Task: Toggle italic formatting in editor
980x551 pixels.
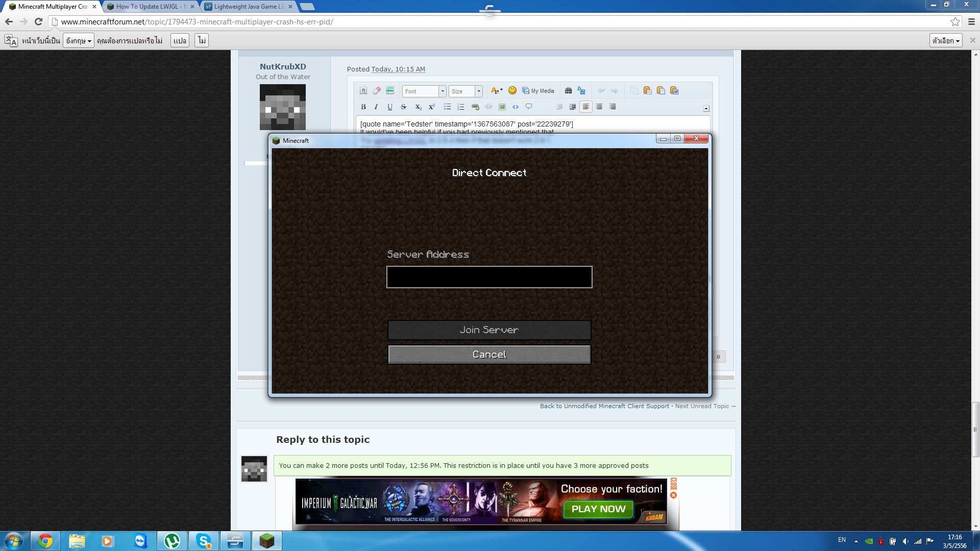Action: 376,107
